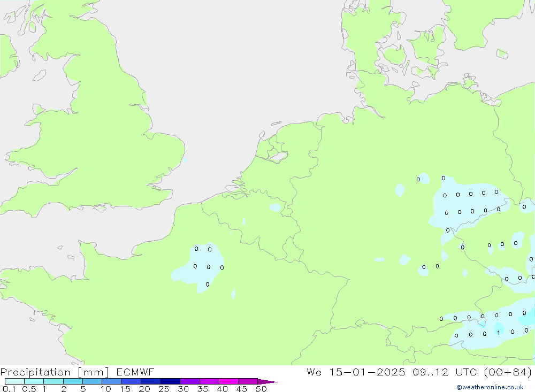The image size is (535, 392).
Task: Click the "We" weekday label
Action: pos(314,372)
